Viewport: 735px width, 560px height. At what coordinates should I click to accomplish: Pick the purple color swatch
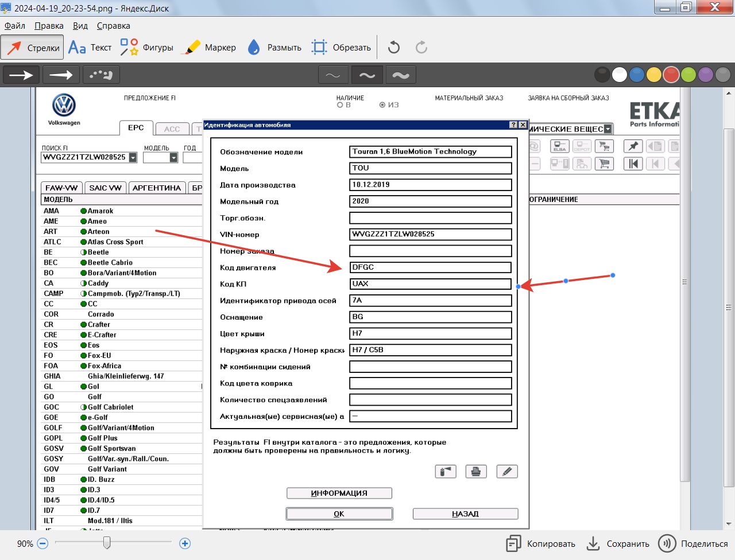click(706, 75)
